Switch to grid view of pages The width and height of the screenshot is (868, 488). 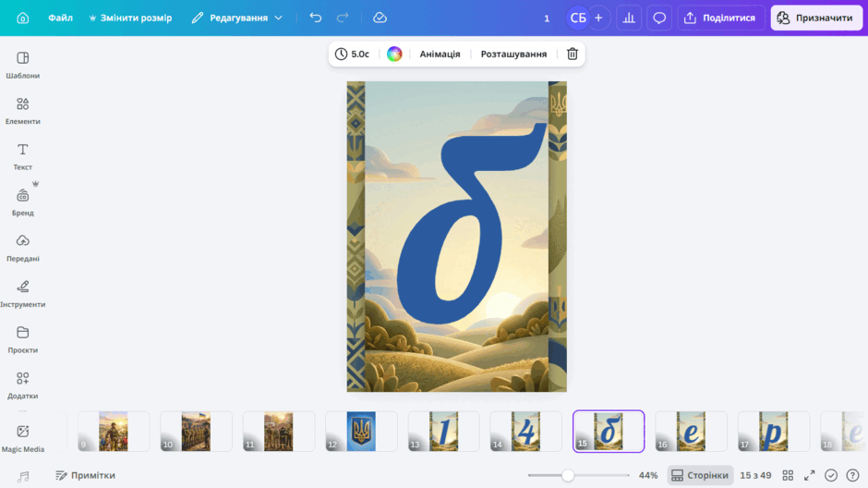click(788, 475)
